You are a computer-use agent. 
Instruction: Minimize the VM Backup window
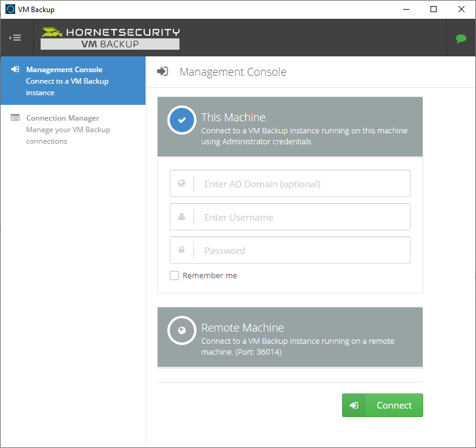[406, 10]
